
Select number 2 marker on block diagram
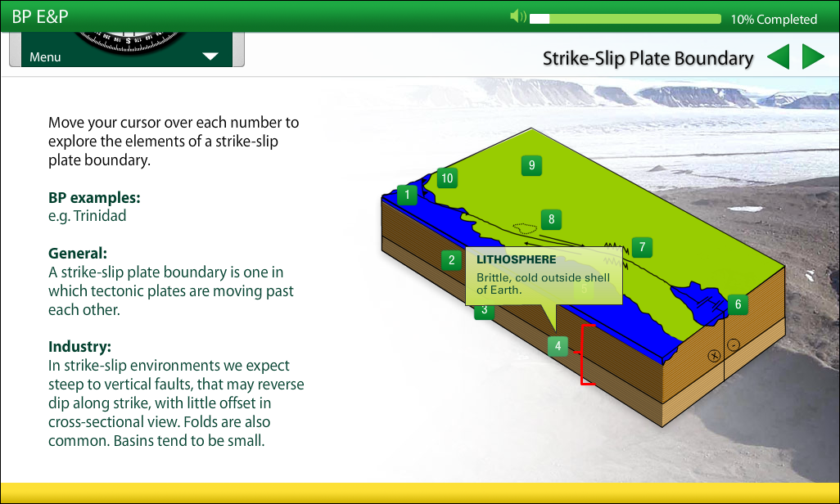pos(451,261)
